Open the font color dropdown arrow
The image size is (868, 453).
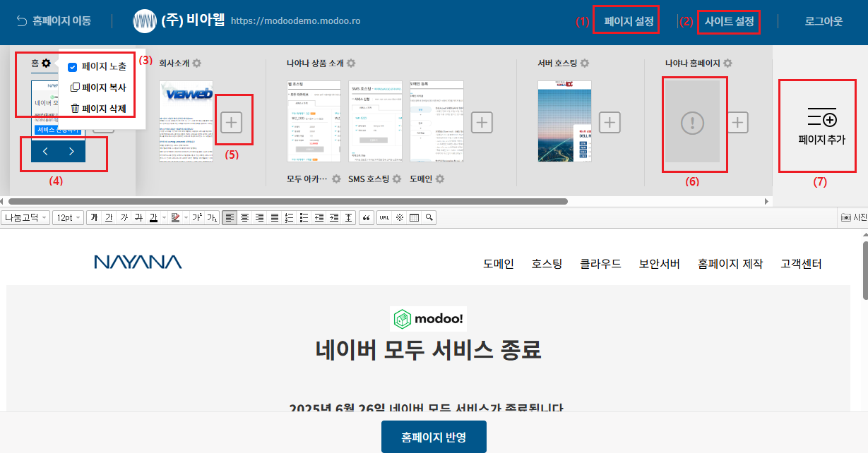[164, 217]
